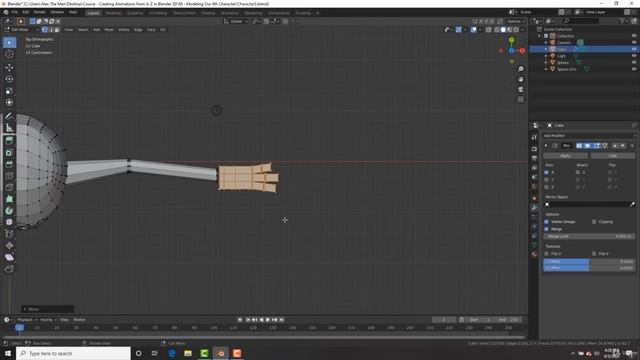Select the Shrink/Fatten tool
640x360 pixels.
tap(9, 246)
